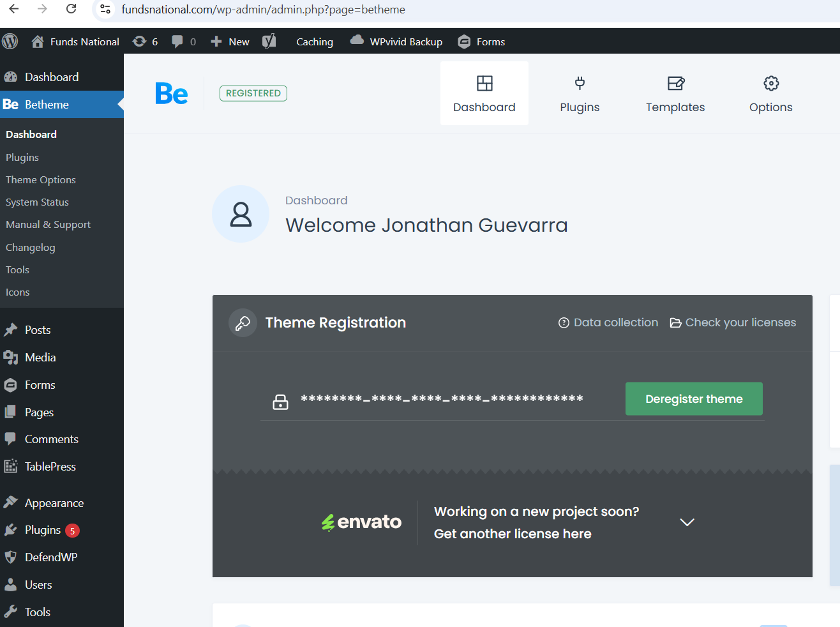Click the Betheme Be logo
Viewport: 840px width, 627px height.
[172, 93]
